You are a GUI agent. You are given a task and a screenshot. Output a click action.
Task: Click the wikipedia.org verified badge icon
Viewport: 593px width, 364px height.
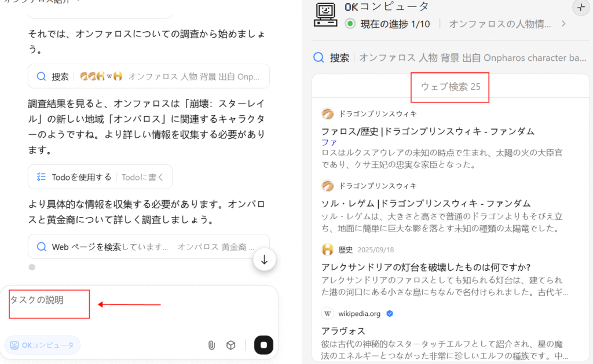pyautogui.click(x=390, y=314)
